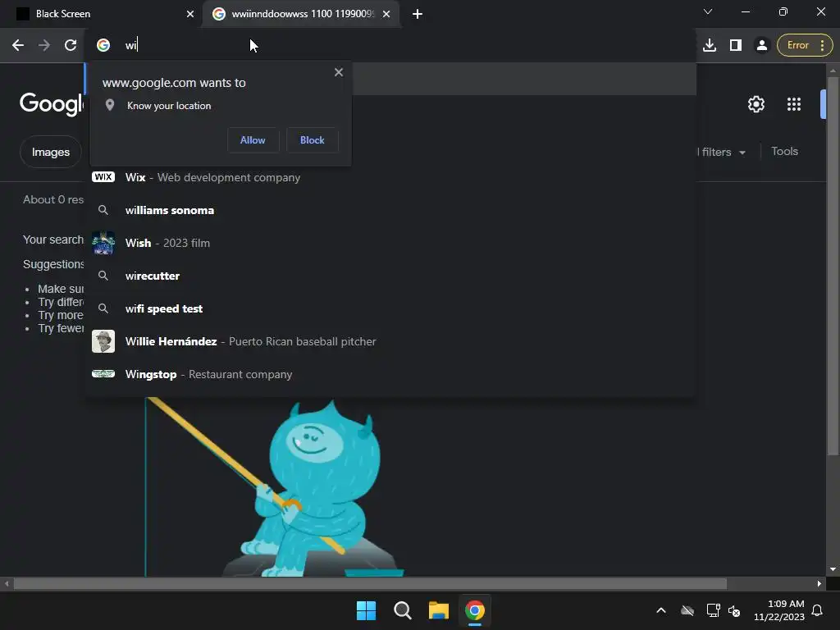Allow google.com to know location
Viewport: 840px width, 630px height.
coord(253,140)
